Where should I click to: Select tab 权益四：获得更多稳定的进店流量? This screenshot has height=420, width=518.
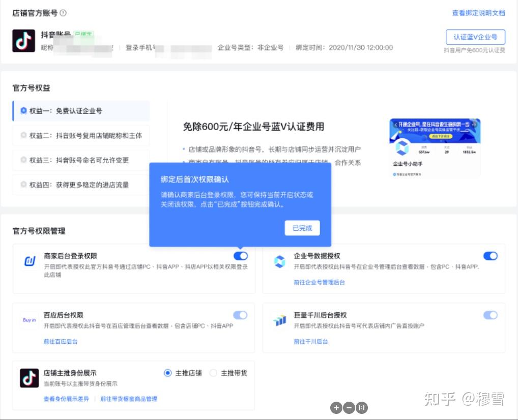click(81, 185)
